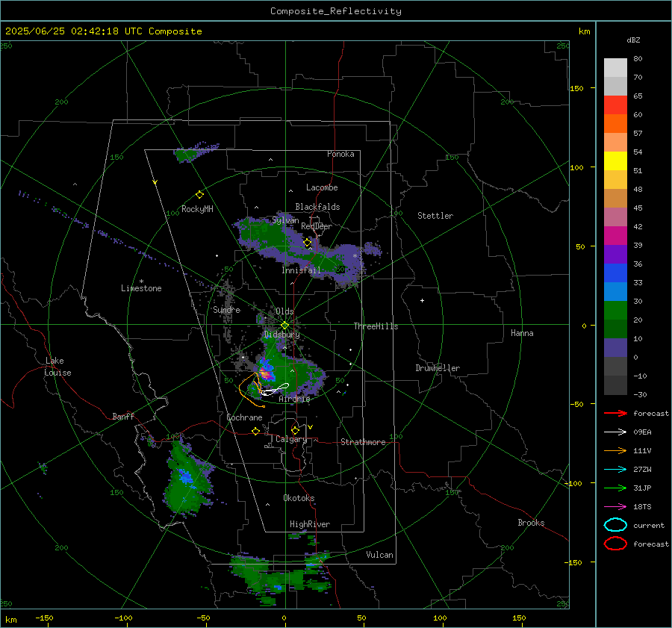Click the Calgary city label
Image resolution: width=672 pixels, height=628 pixels.
[291, 439]
